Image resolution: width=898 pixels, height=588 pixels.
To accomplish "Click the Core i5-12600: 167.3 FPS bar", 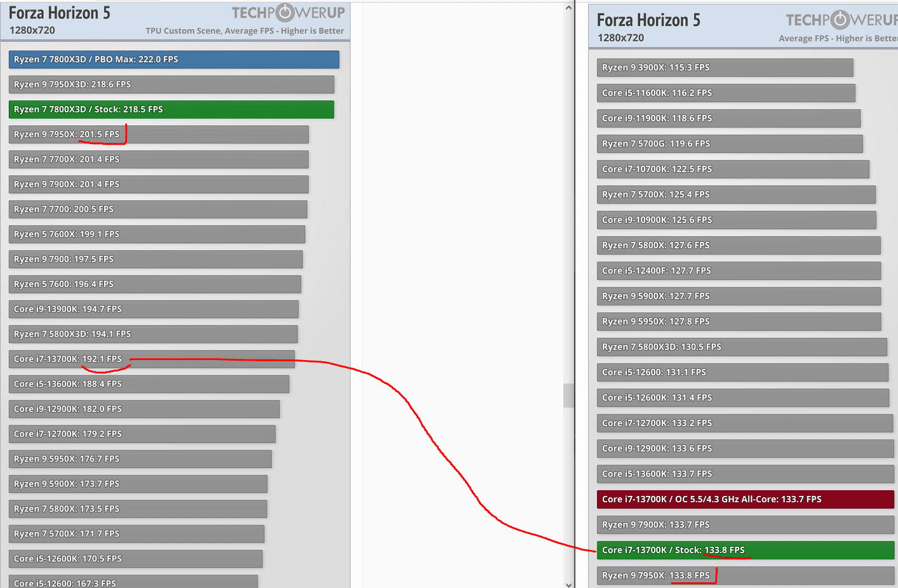I will 133,582.
